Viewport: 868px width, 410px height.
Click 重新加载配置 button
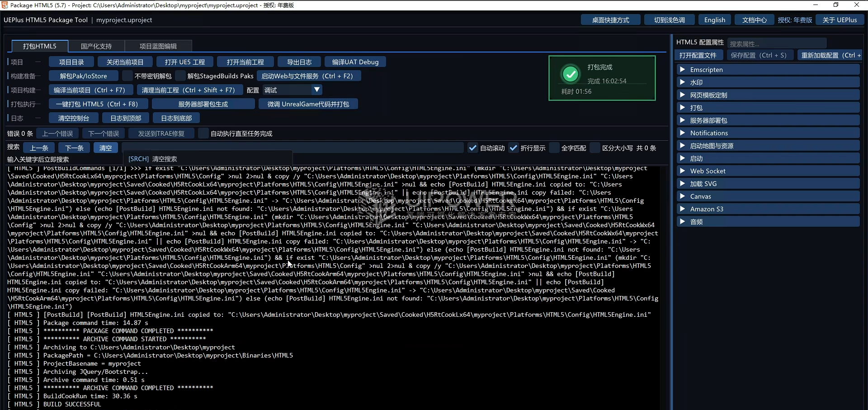(x=830, y=55)
